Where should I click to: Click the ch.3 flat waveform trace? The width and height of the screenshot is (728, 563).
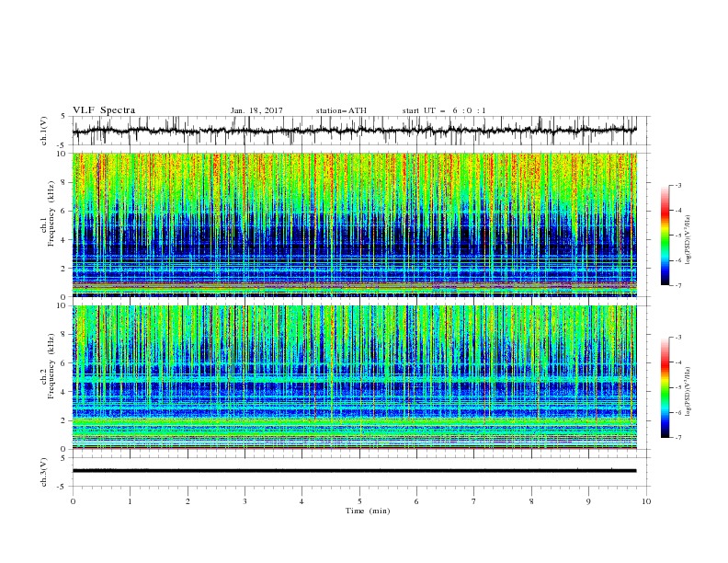click(x=355, y=471)
